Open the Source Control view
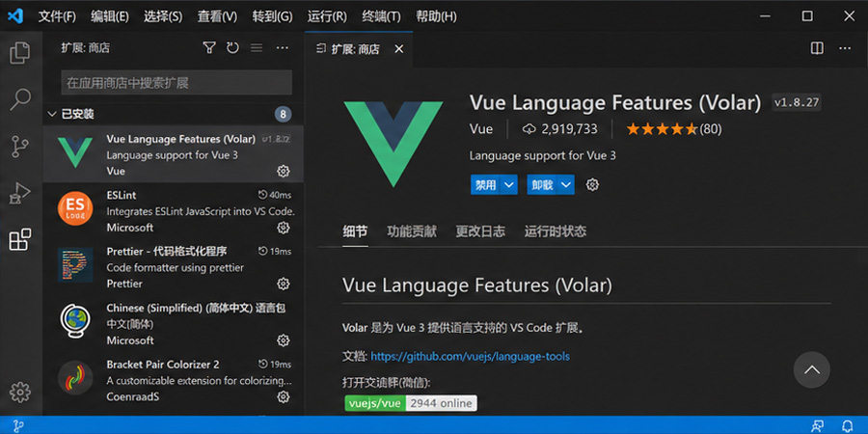This screenshot has width=868, height=434. click(20, 147)
